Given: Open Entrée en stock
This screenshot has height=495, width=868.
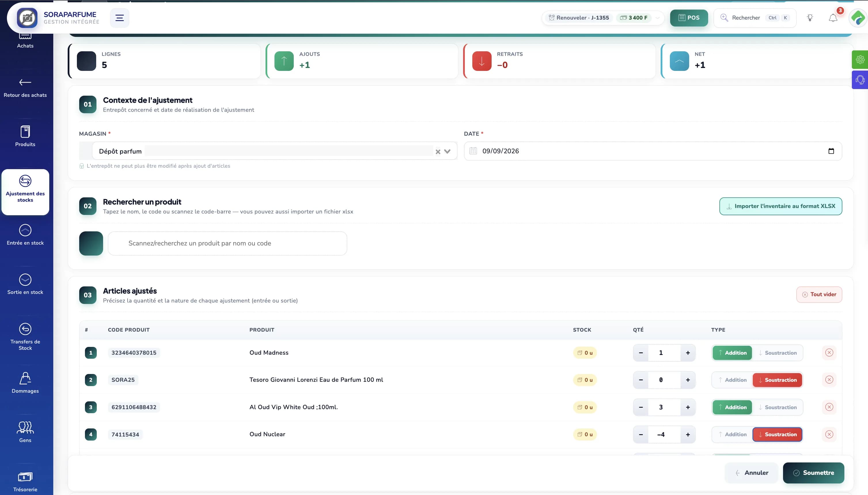Looking at the screenshot, I should [25, 235].
